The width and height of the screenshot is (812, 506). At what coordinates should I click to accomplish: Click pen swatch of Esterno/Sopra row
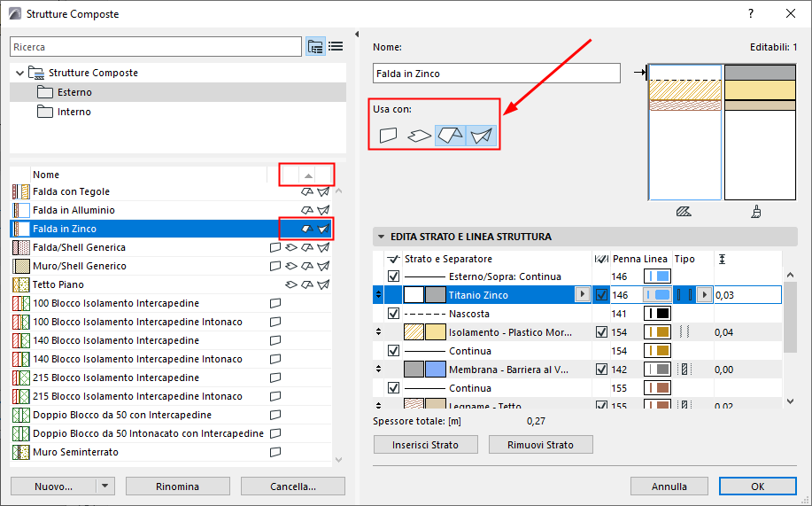point(657,276)
